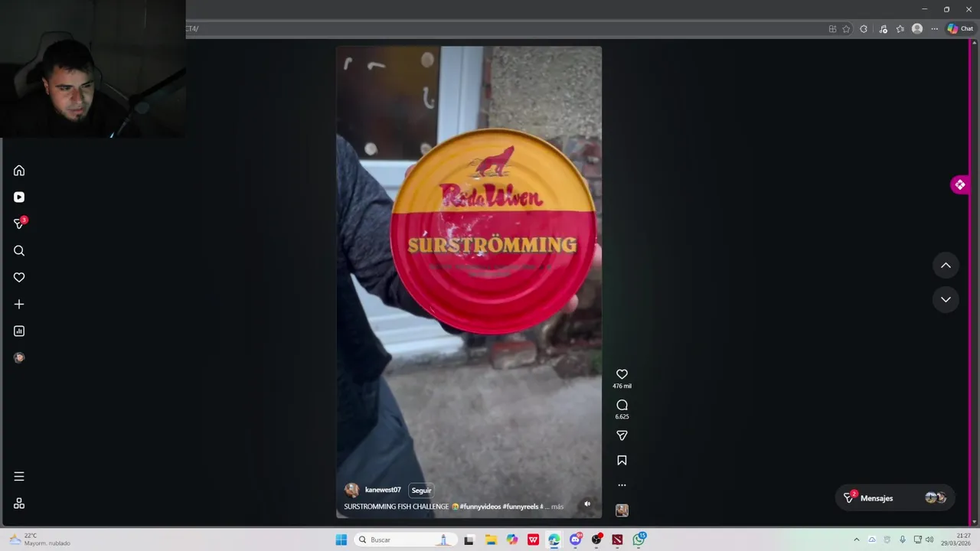Go to Instagram Home in sidebar
The height and width of the screenshot is (551, 980).
coord(19,171)
